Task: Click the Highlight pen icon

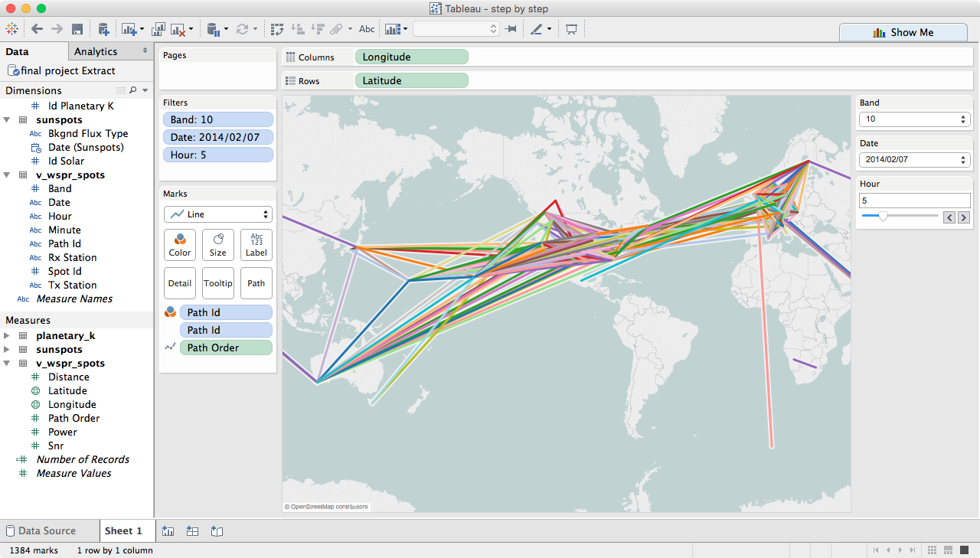Action: click(x=536, y=29)
